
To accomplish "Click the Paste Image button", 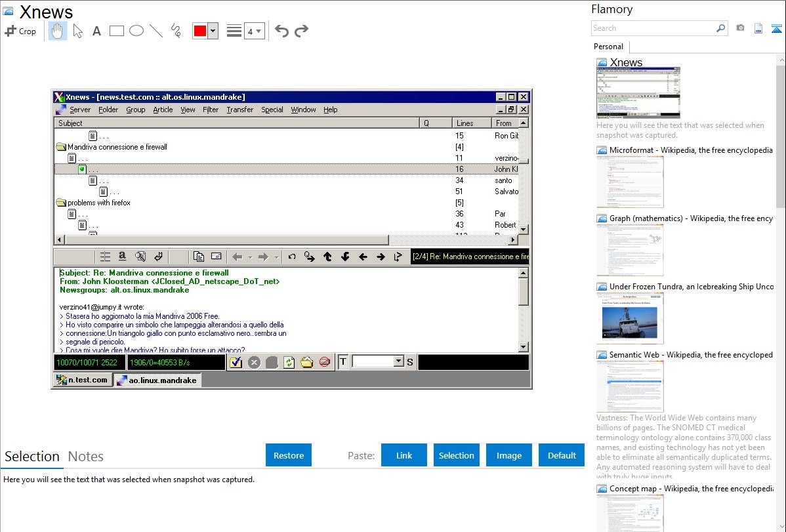I will pos(508,455).
